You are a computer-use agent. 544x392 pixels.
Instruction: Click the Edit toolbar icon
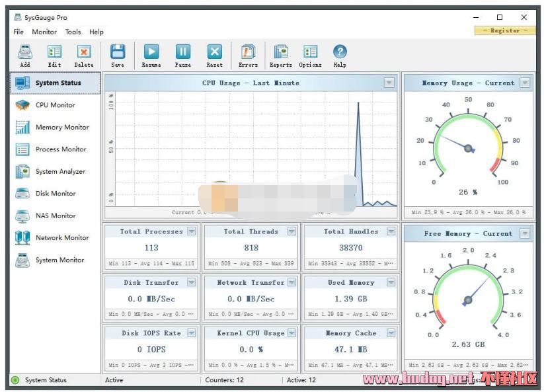click(x=54, y=53)
